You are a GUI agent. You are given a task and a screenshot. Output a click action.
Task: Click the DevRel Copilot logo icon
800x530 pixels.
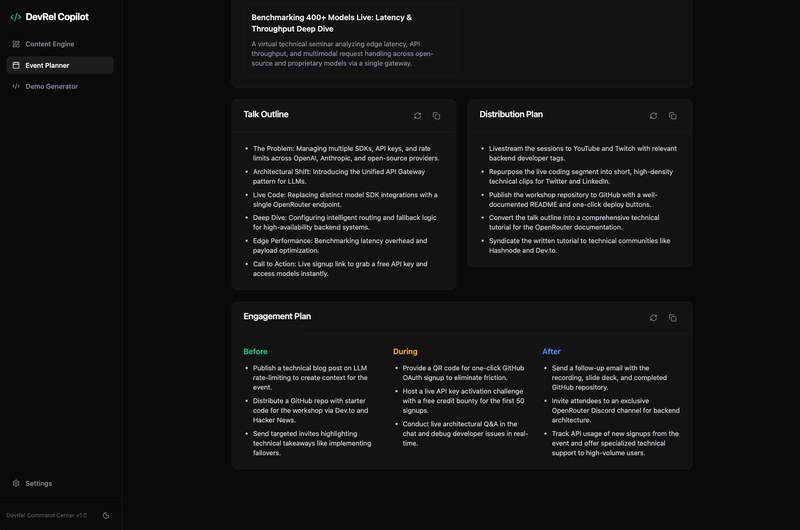coord(16,17)
